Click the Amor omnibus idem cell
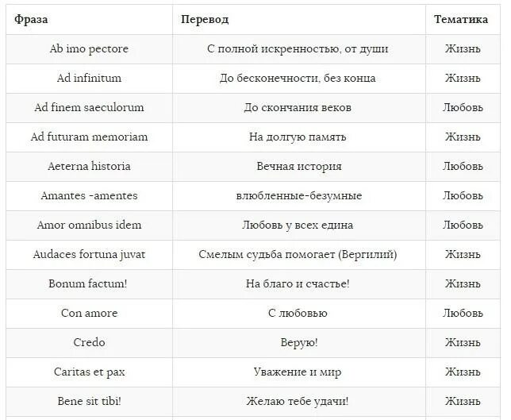Image resolution: width=511 pixels, height=420 pixels. pos(89,225)
